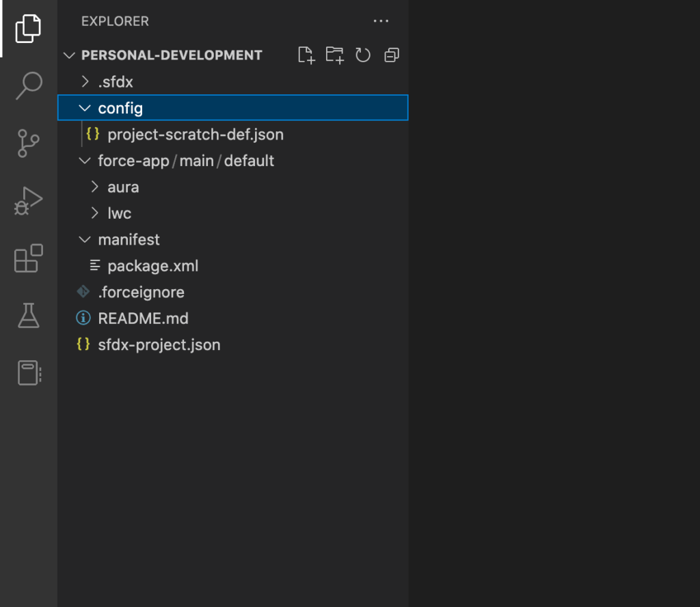Open the Explorer view in activity bar
Image resolution: width=700 pixels, height=607 pixels.
tap(28, 28)
